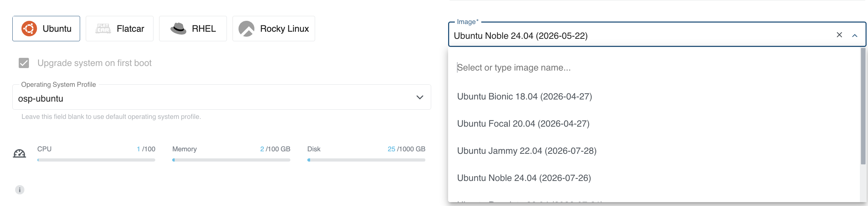Click the Ubuntu logo icon
Image resolution: width=868 pixels, height=206 pixels.
tap(29, 29)
